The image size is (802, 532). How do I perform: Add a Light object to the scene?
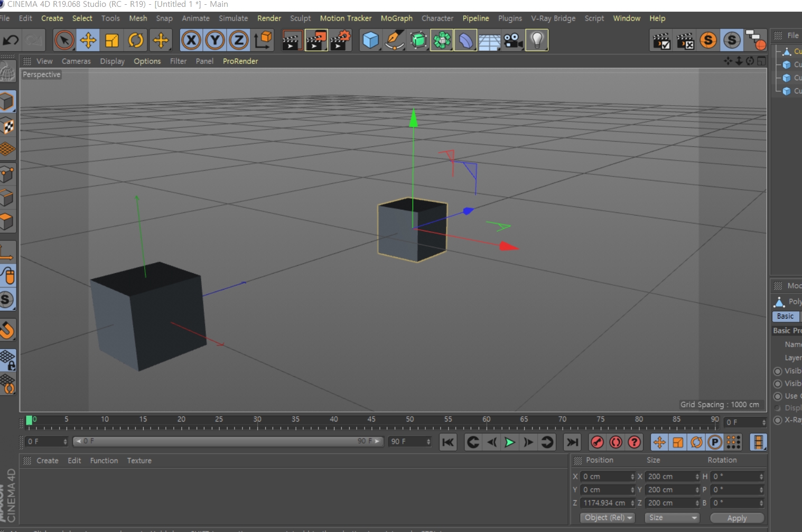537,40
